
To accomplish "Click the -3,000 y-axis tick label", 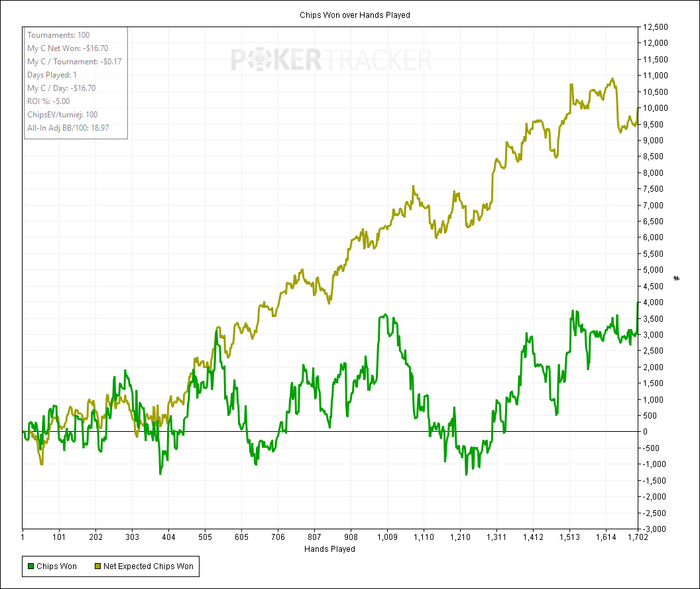I will tap(654, 529).
